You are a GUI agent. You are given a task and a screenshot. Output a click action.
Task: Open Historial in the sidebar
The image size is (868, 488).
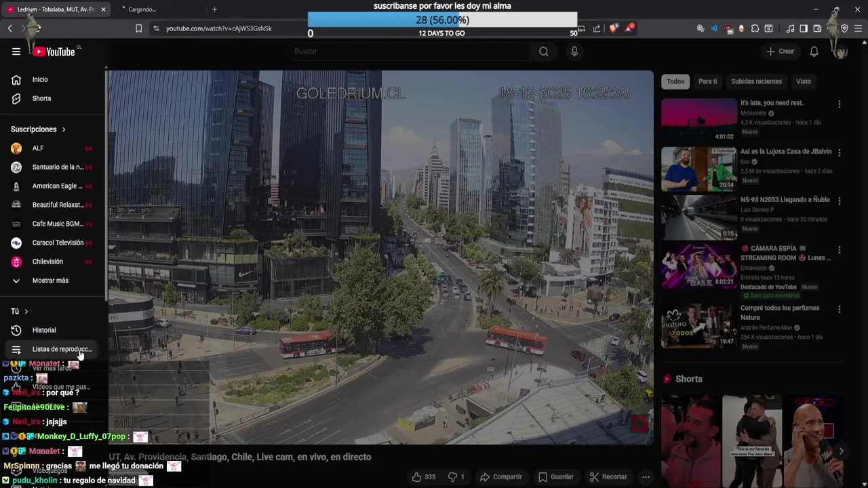click(x=53, y=330)
